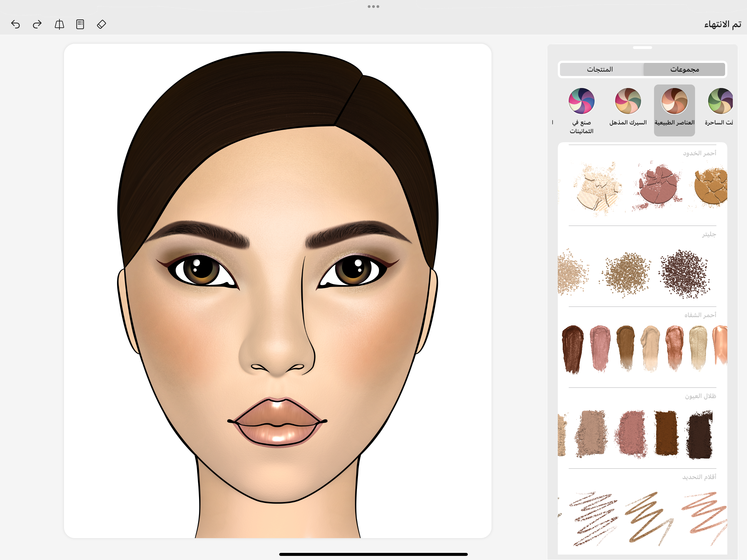Switch to the مجموعات tab
Viewport: 747px width, 560px height.
(x=685, y=69)
